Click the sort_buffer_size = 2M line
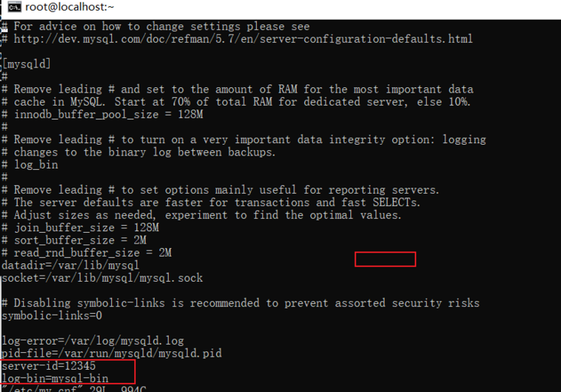561x392 pixels. coord(83,240)
